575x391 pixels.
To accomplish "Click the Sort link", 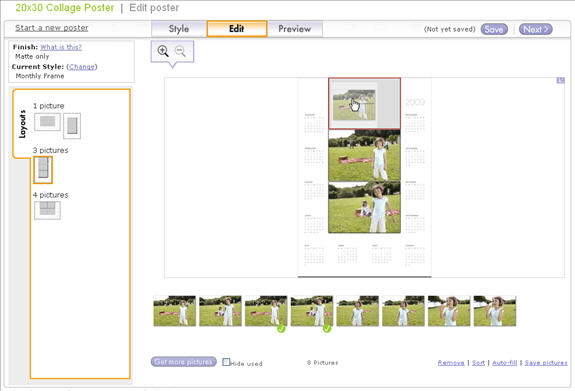I will pos(478,363).
